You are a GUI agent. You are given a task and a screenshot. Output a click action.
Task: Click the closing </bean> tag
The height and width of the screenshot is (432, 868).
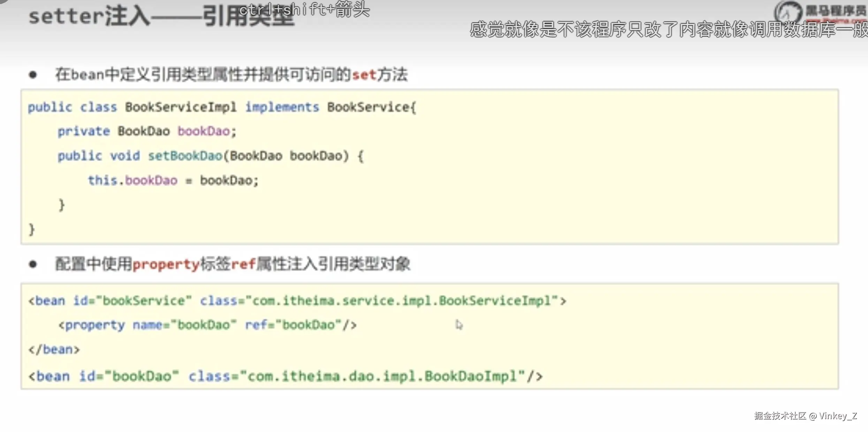(x=54, y=349)
